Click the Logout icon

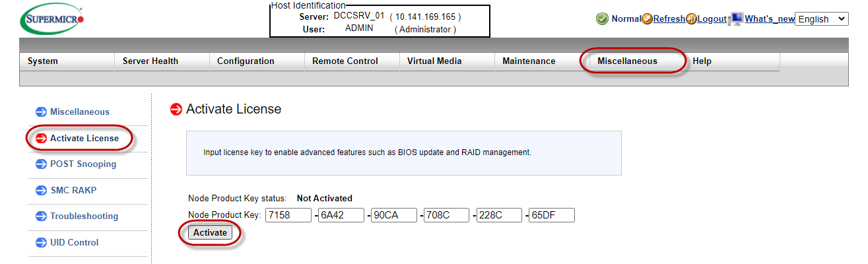pyautogui.click(x=691, y=19)
